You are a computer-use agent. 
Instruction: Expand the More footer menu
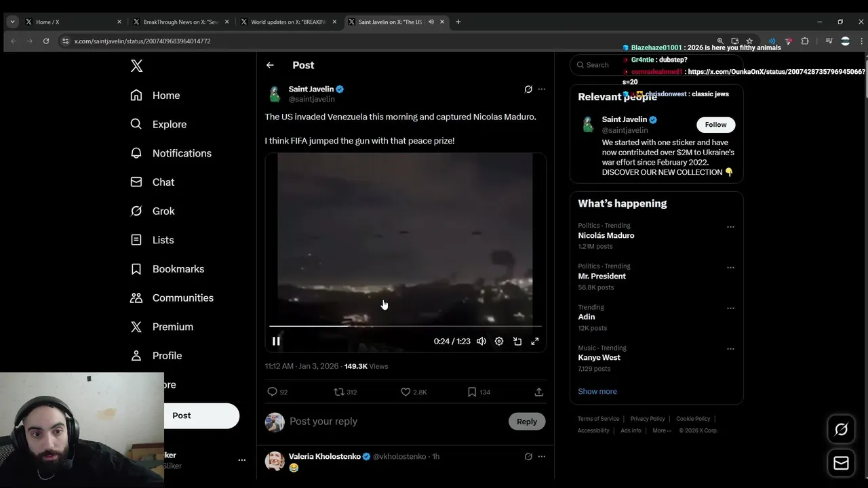662,430
